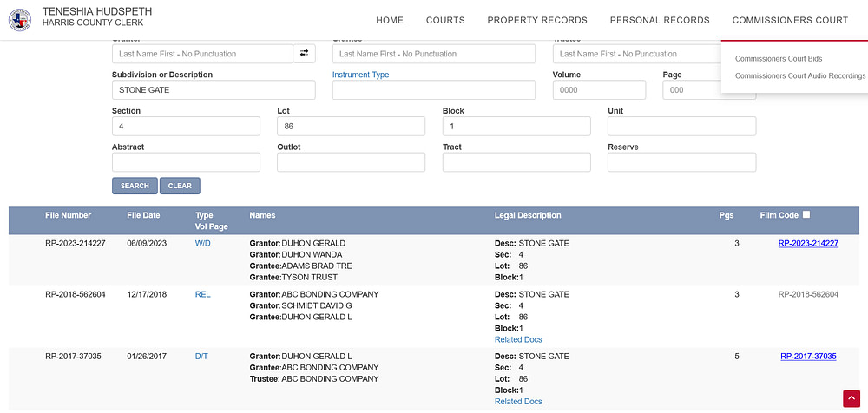This screenshot has width=868, height=413.
Task: Open the PERSONAL RECORDS menu
Action: click(x=660, y=20)
